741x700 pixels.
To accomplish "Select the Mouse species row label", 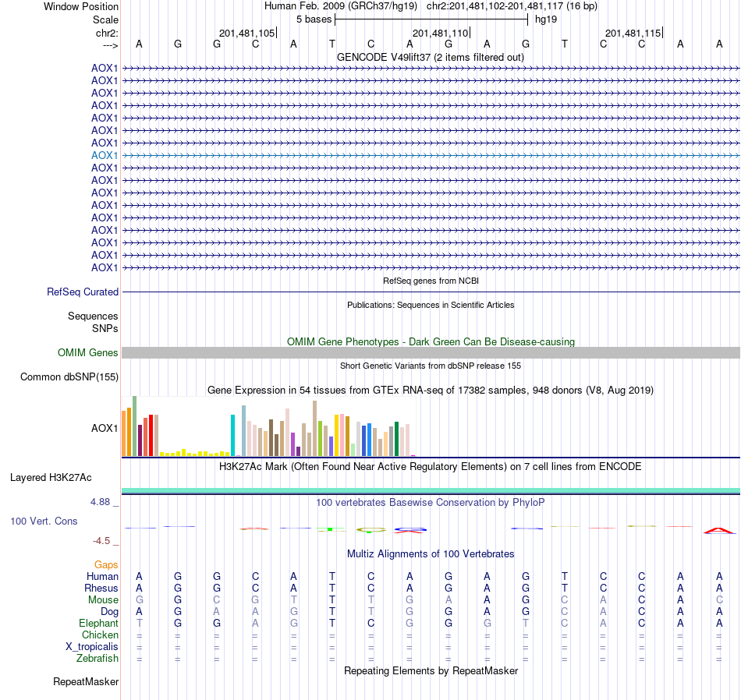I will [103, 600].
